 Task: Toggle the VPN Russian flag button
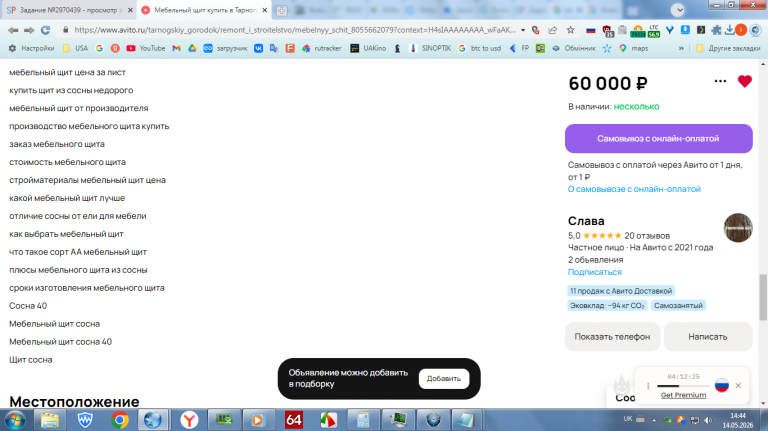pyautogui.click(x=721, y=385)
